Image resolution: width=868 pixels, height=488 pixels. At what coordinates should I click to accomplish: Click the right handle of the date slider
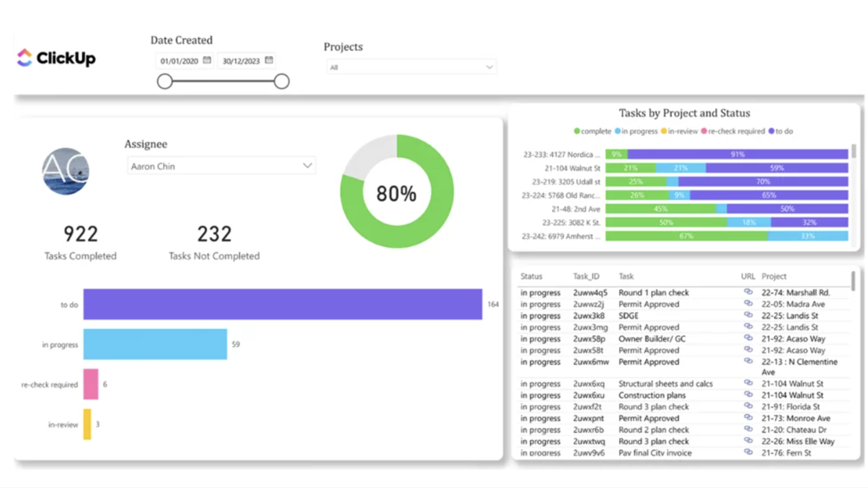click(281, 82)
